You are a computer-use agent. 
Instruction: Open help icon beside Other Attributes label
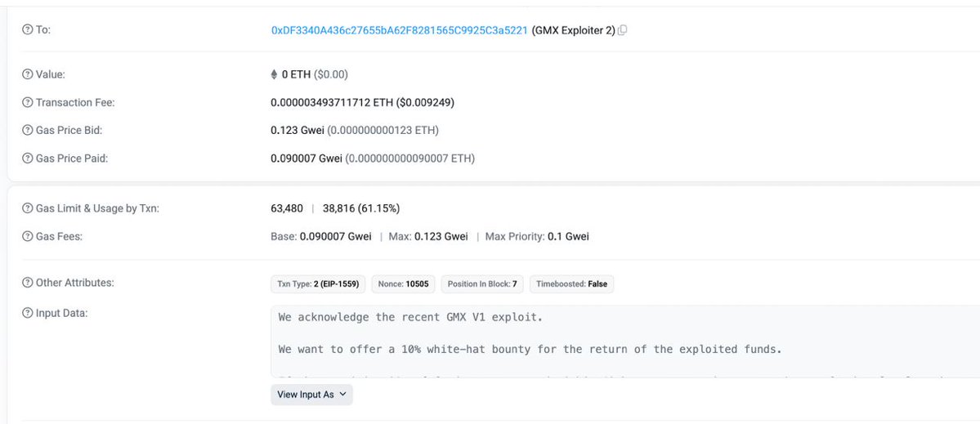[27, 283]
